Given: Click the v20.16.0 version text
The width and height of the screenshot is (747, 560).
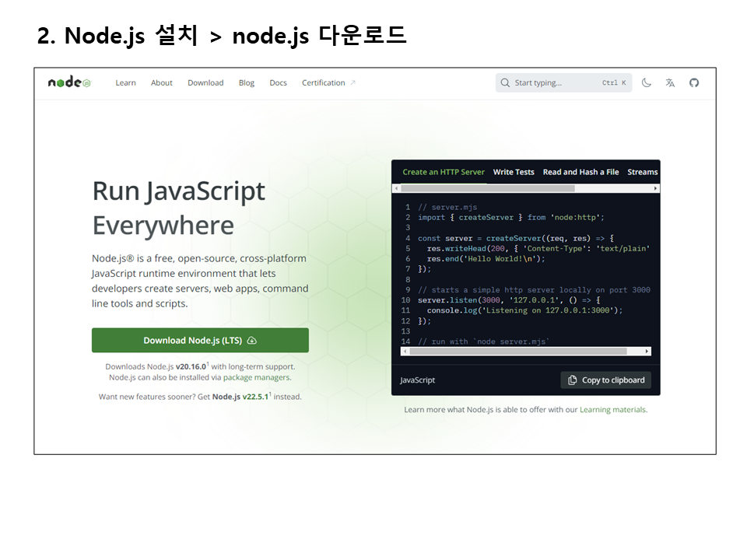Looking at the screenshot, I should [x=191, y=366].
